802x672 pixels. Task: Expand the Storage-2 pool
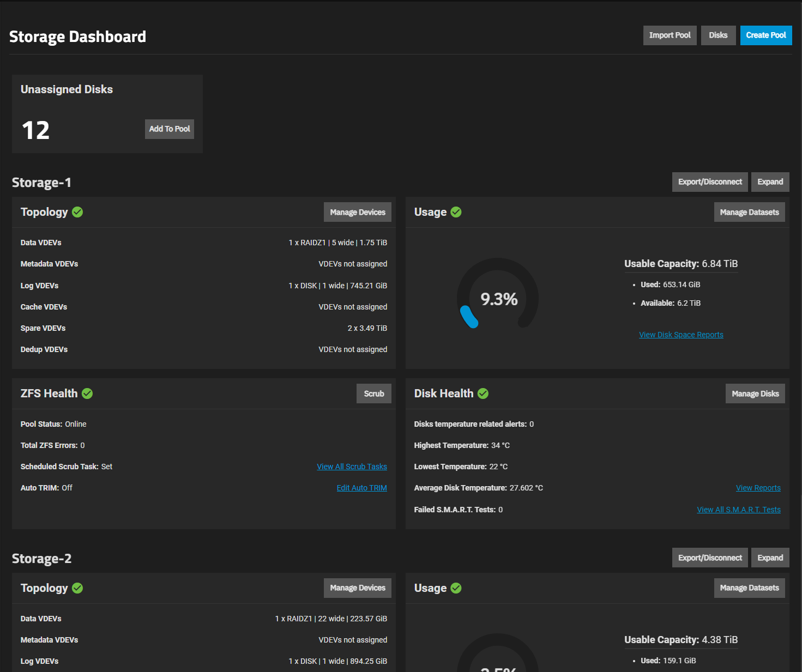tap(770, 558)
